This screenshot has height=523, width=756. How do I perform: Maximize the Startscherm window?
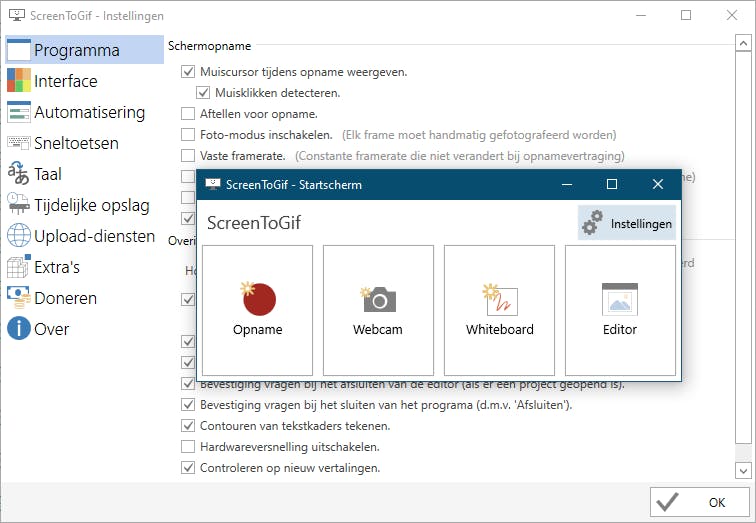pos(612,184)
